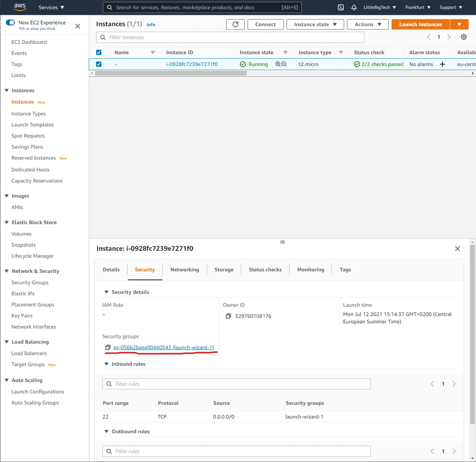Go to next inbound rules page
The width and height of the screenshot is (476, 462).
(454, 384)
